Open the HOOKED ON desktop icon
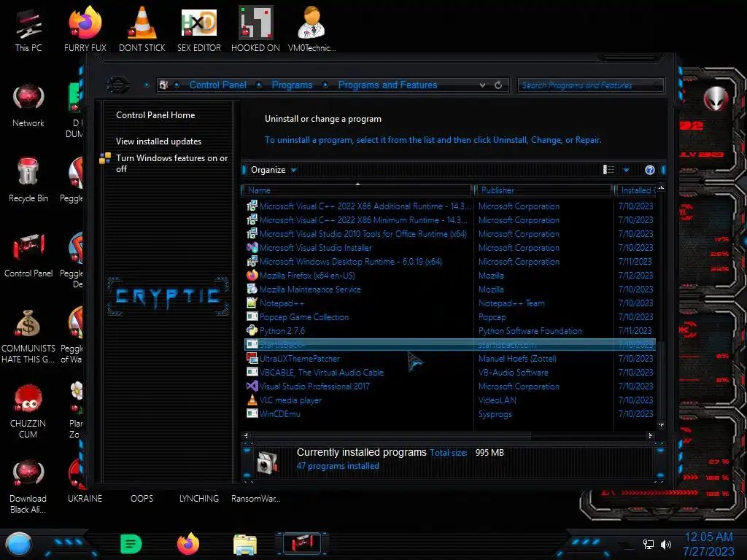Screen dimensions: 747x560 (x=255, y=29)
